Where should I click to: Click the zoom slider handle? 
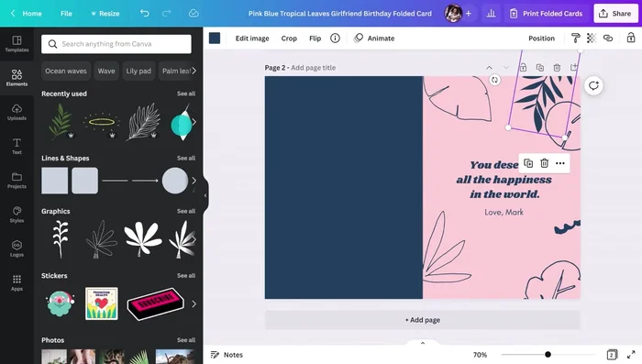(x=548, y=354)
